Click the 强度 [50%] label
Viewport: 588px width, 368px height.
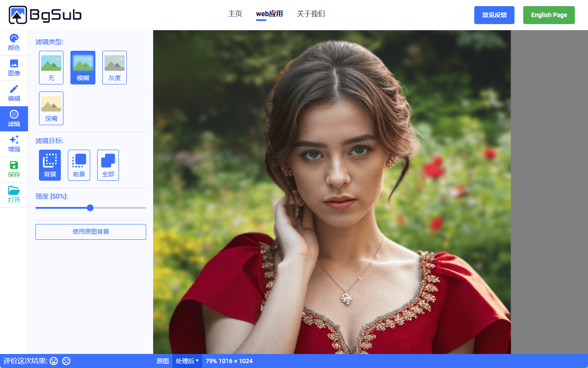(x=52, y=196)
